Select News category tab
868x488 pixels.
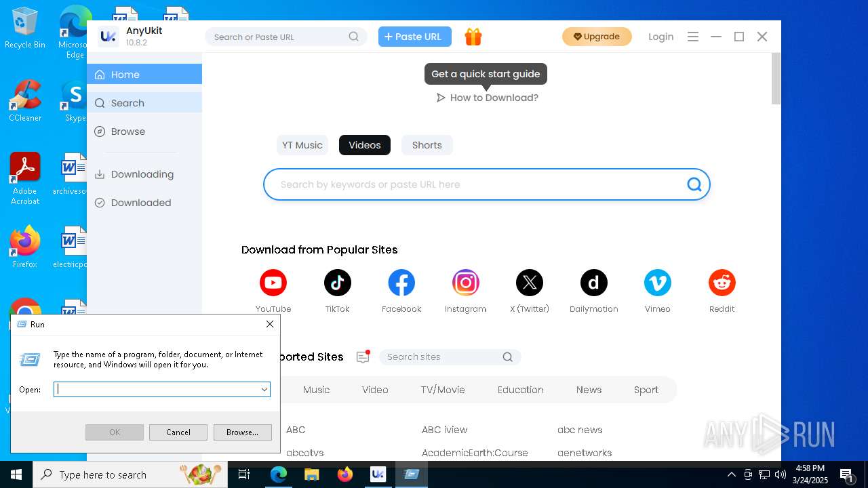pos(589,390)
